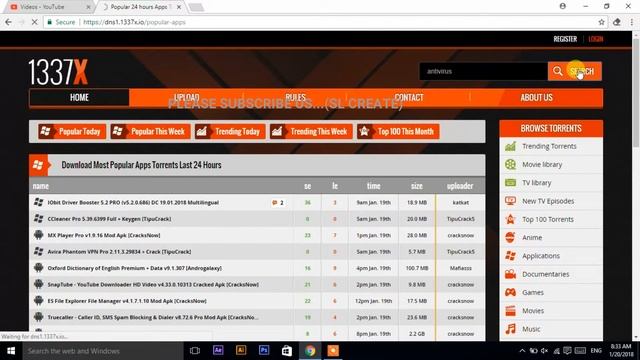Viewport: 640px width, 360px height.
Task: Open MX Player Pro v1.9.16 torrent
Action: (x=104, y=236)
